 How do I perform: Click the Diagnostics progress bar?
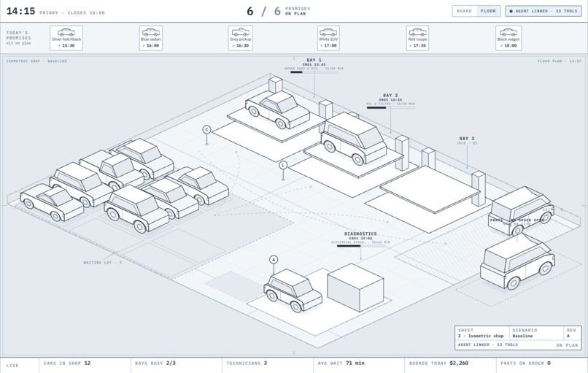point(360,246)
